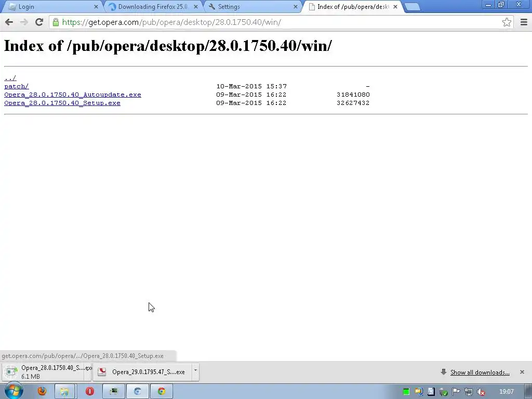Click the network connection tray icon
The width and height of the screenshot is (532, 399).
(x=468, y=392)
